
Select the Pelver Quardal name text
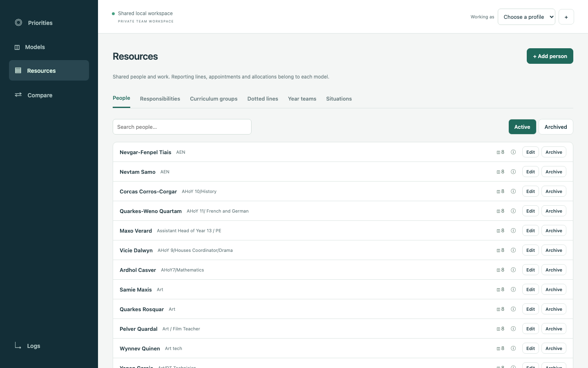point(138,329)
